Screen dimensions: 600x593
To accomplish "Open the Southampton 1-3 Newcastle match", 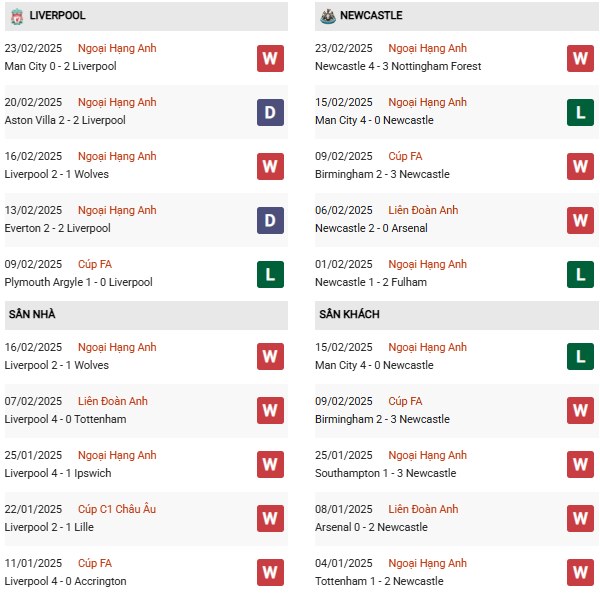I will (384, 473).
